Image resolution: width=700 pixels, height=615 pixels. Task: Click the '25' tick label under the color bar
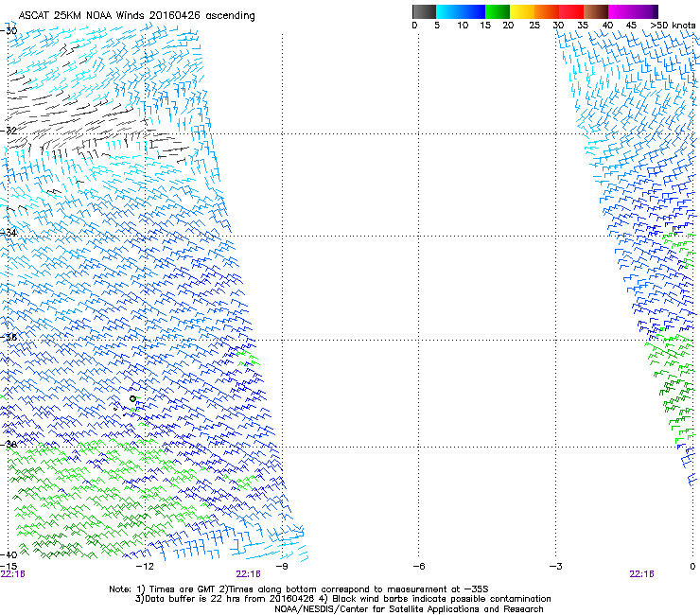(x=534, y=26)
